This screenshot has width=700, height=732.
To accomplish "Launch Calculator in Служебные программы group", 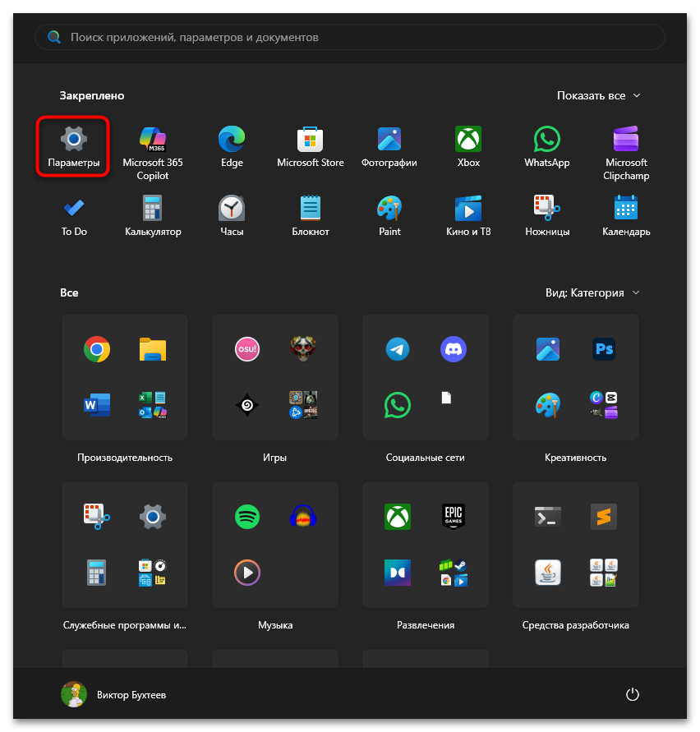I will point(97,573).
